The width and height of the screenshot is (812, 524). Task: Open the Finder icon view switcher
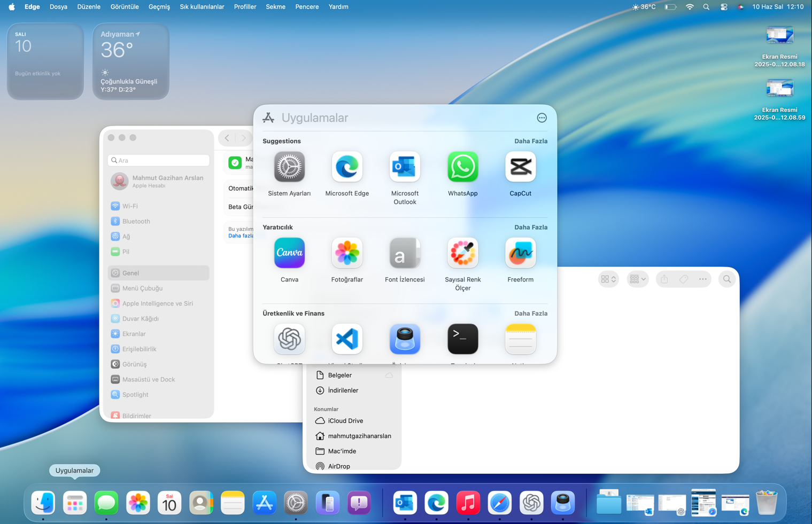coord(608,279)
